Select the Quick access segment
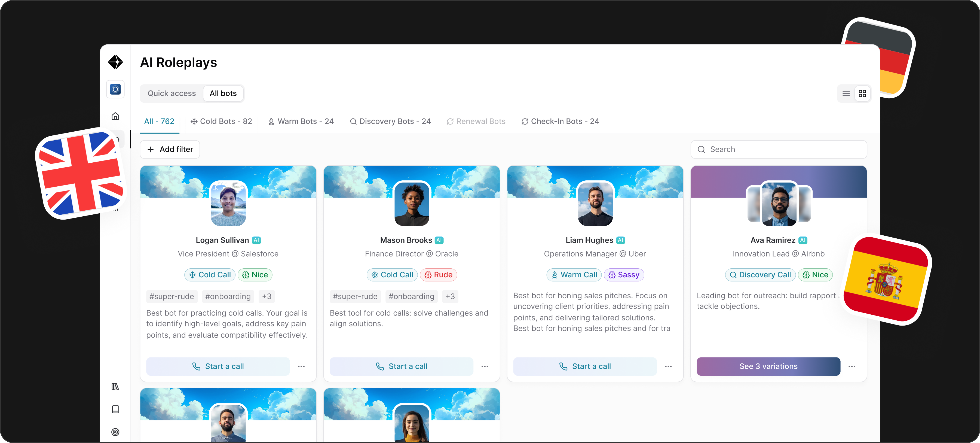Image resolution: width=980 pixels, height=443 pixels. 171,93
